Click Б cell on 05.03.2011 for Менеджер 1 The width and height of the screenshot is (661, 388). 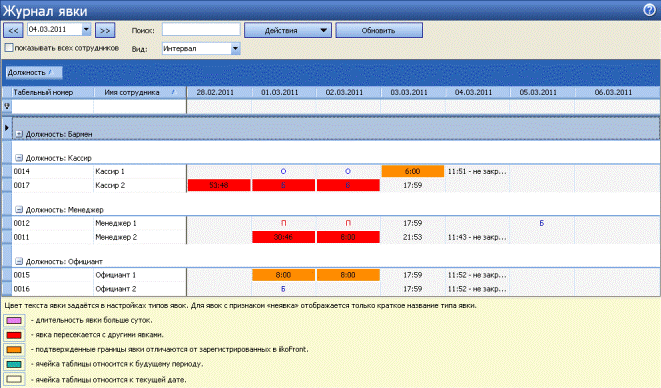542,223
